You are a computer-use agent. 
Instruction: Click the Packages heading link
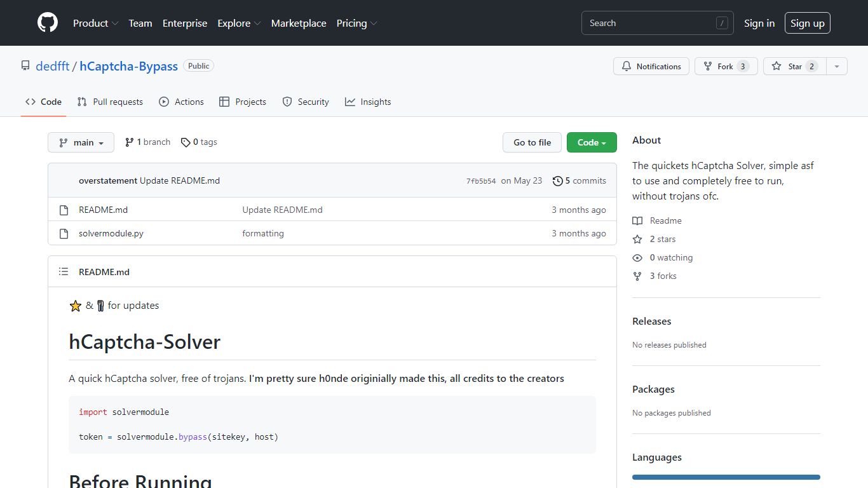coord(653,389)
